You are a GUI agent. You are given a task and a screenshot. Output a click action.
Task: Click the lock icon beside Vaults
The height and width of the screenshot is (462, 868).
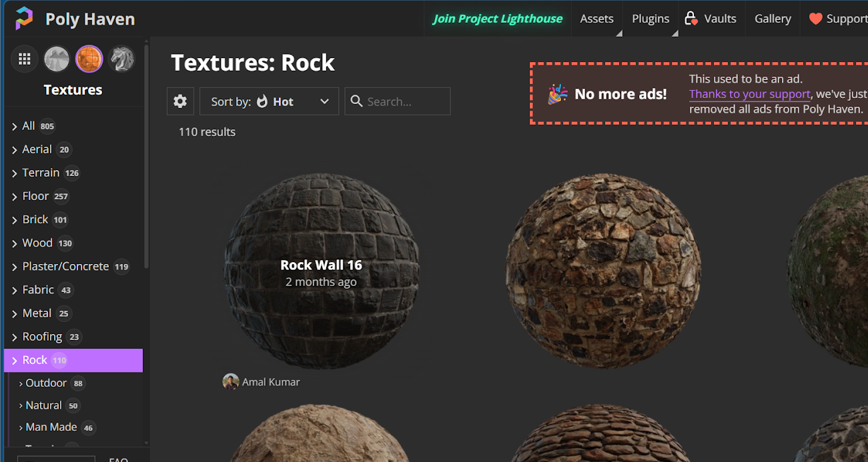pos(691,18)
